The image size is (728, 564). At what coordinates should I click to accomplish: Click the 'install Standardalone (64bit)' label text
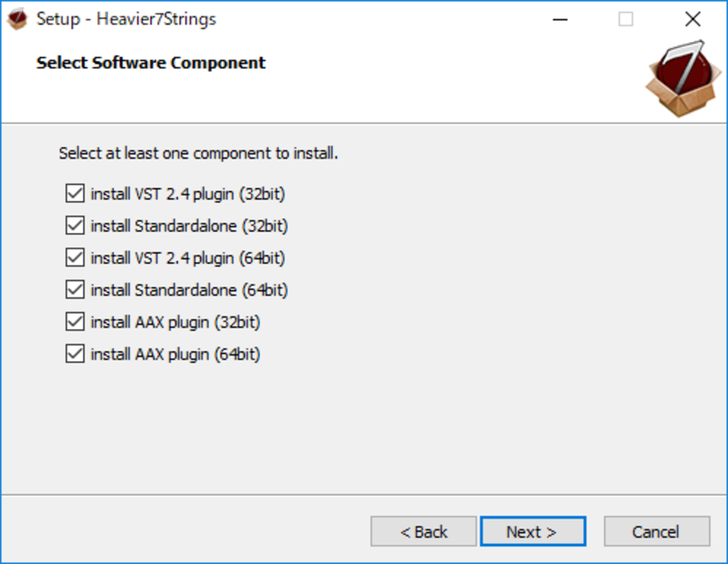pyautogui.click(x=189, y=290)
